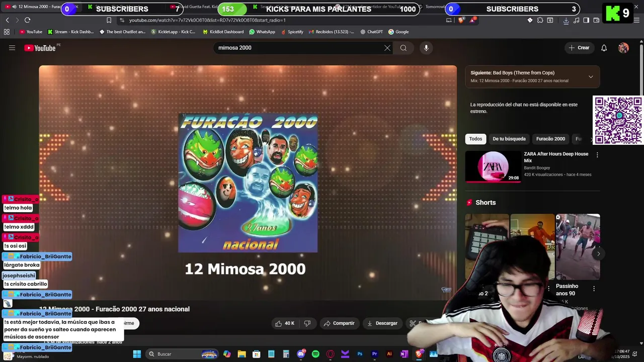
Task: Click the Crear button
Action: [x=579, y=48]
